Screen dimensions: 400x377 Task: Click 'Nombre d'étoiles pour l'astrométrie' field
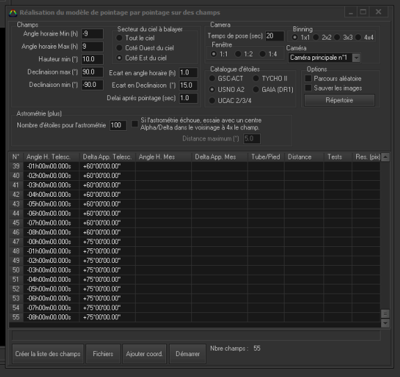pos(118,125)
